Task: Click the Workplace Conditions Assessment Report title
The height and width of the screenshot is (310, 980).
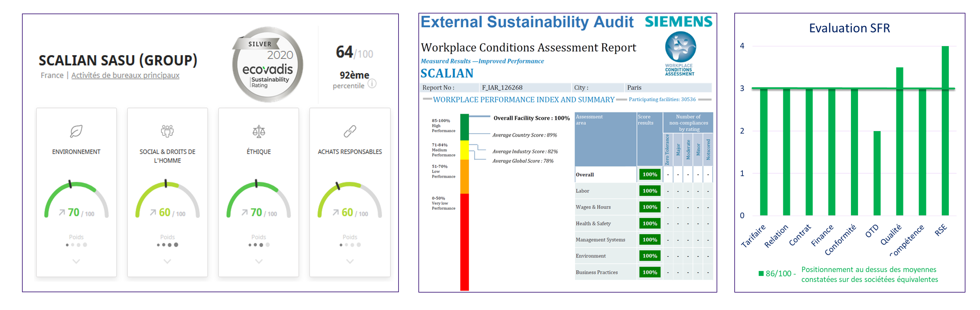Action: [x=528, y=48]
